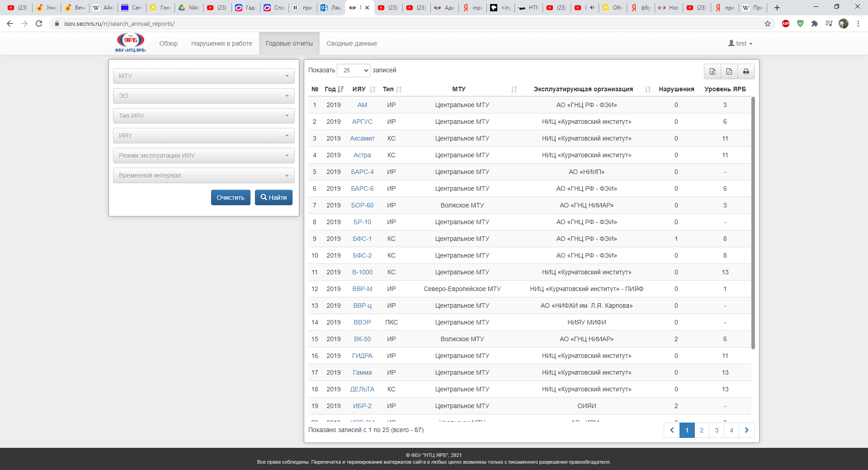Open the Нарушения в работе tab

222,43
